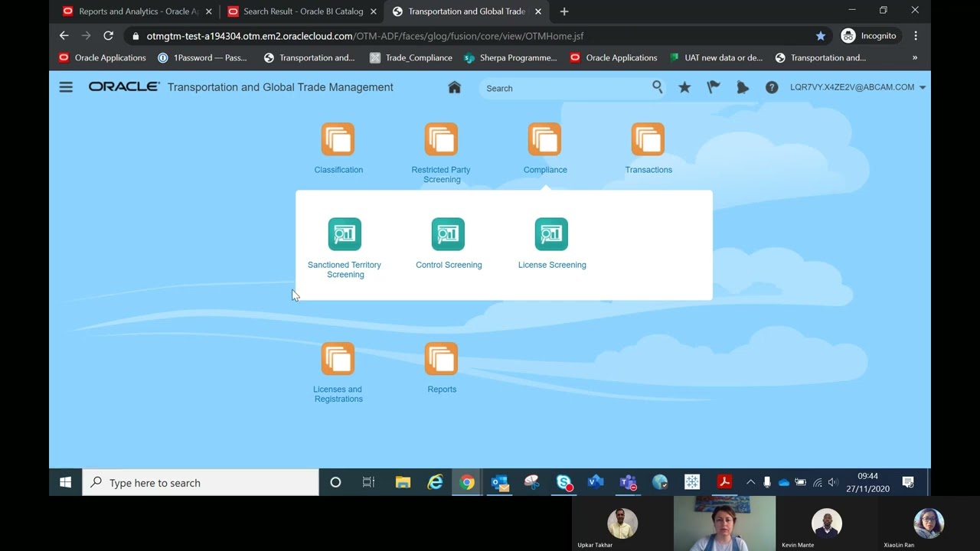This screenshot has height=551, width=980.
Task: Open the hamburger navigation menu
Action: click(x=66, y=87)
